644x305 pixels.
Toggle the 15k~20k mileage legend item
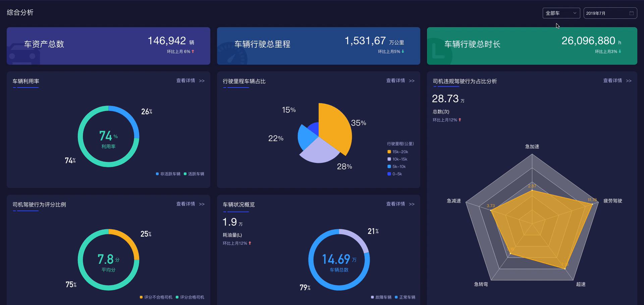398,152
